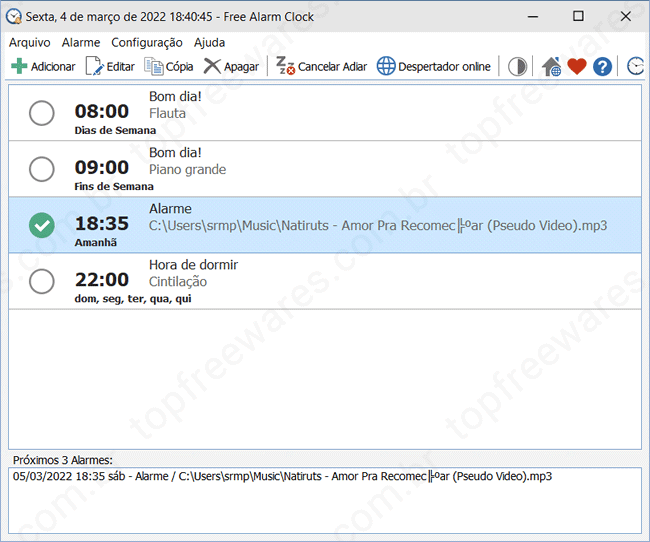Screen dimensions: 650x542
Task: Click the home page house icon
Action: [551, 66]
